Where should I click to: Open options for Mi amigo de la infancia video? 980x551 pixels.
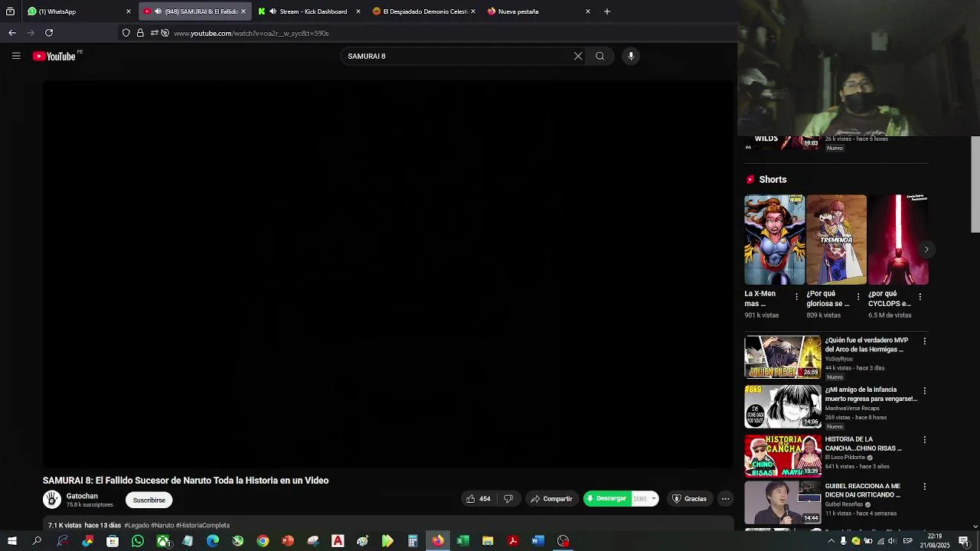tap(924, 391)
